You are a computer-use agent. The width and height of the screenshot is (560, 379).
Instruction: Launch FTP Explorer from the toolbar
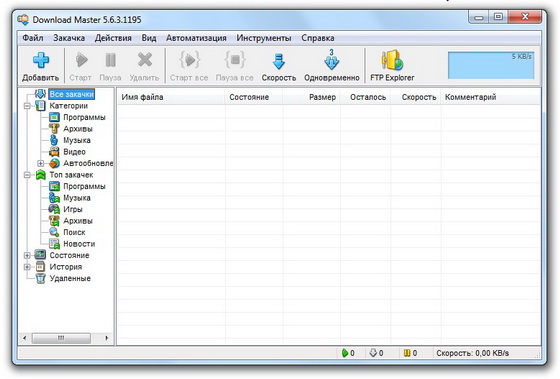tap(392, 60)
